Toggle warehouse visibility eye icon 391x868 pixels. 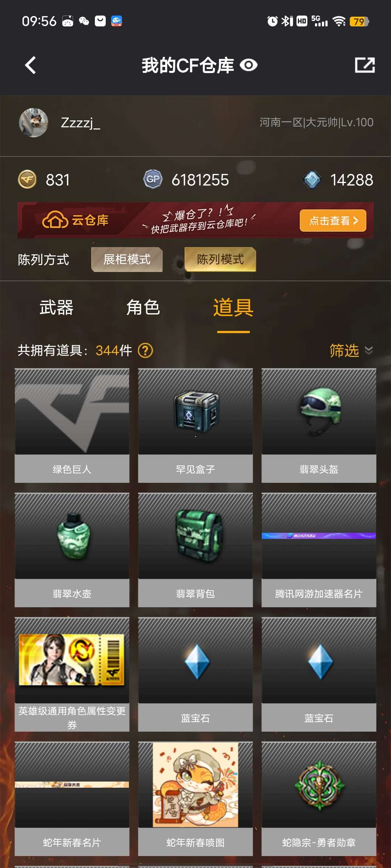[249, 65]
